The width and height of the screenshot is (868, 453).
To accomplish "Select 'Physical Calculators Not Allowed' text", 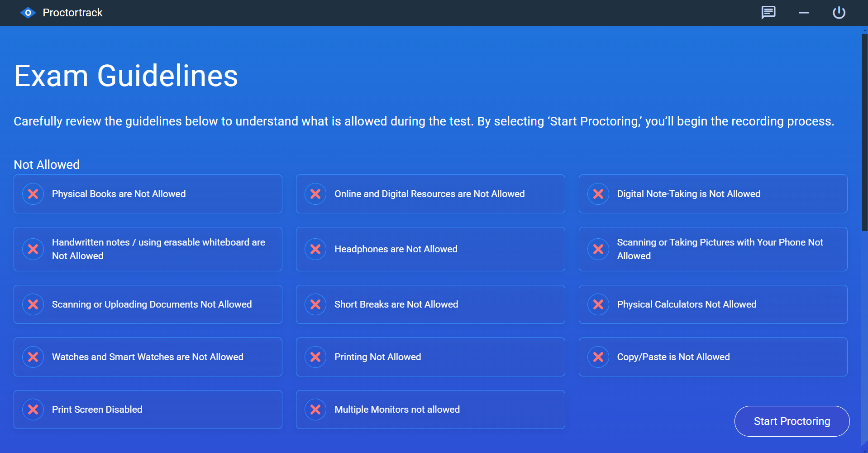I will pos(687,304).
